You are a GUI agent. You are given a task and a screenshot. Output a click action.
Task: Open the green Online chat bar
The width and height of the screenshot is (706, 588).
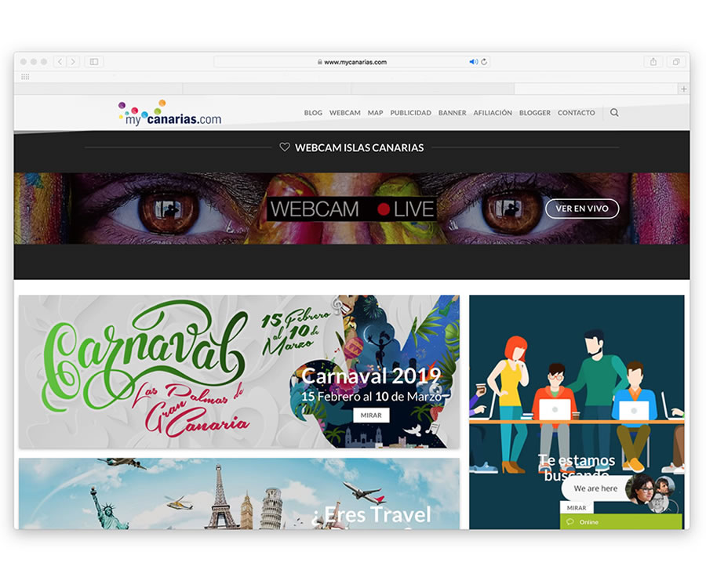point(620,521)
